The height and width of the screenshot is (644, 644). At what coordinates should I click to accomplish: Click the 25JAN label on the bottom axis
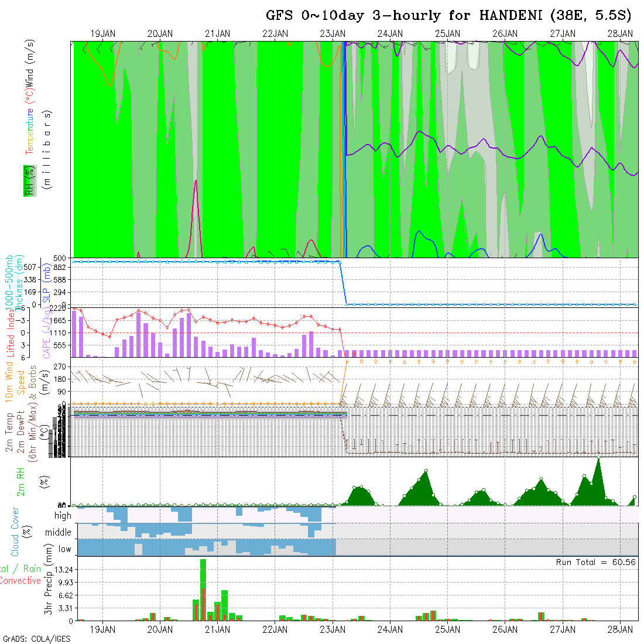pyautogui.click(x=448, y=629)
